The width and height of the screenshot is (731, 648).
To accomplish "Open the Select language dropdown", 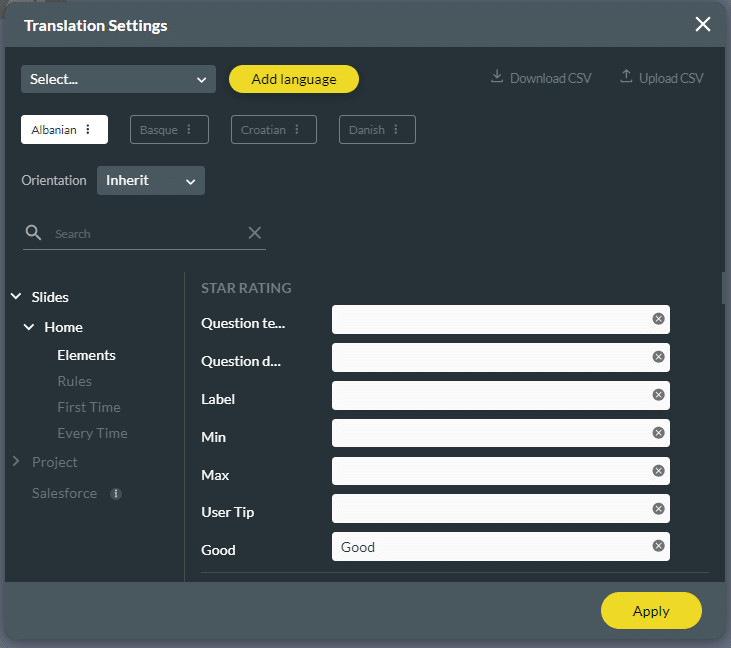I will click(x=118, y=79).
